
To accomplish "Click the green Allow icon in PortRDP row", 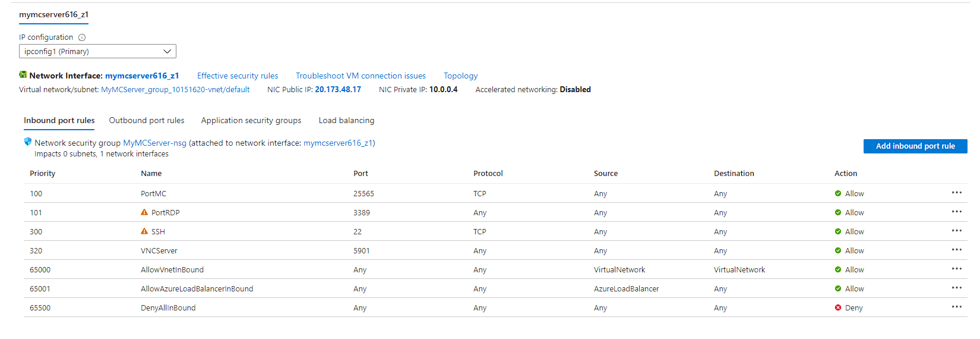I will click(x=838, y=212).
